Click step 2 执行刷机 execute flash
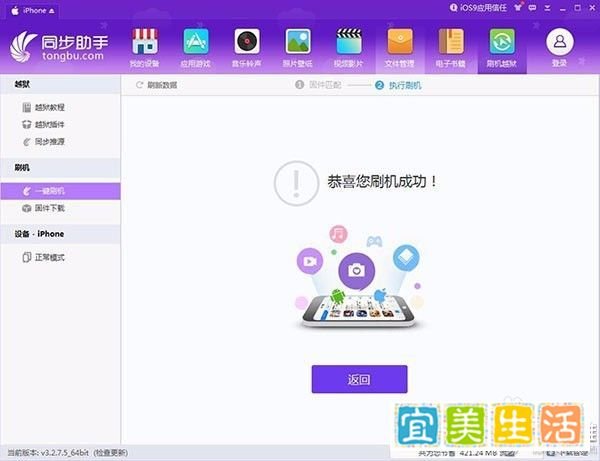600x461 pixels. pos(398,85)
